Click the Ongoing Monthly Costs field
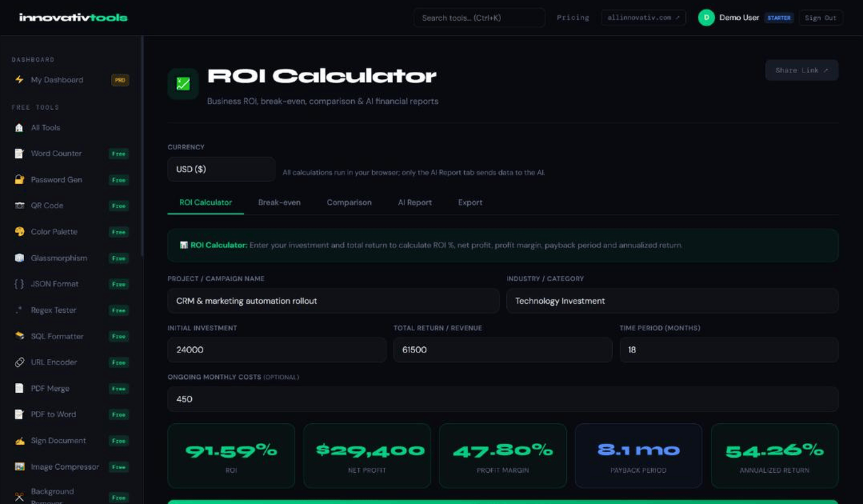Viewport: 863px width, 504px height. coord(503,399)
